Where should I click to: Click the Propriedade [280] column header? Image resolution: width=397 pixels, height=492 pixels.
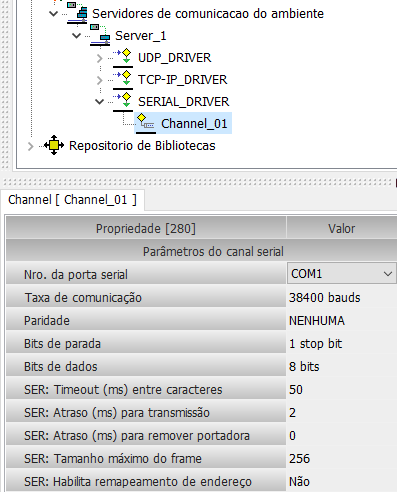point(146,228)
